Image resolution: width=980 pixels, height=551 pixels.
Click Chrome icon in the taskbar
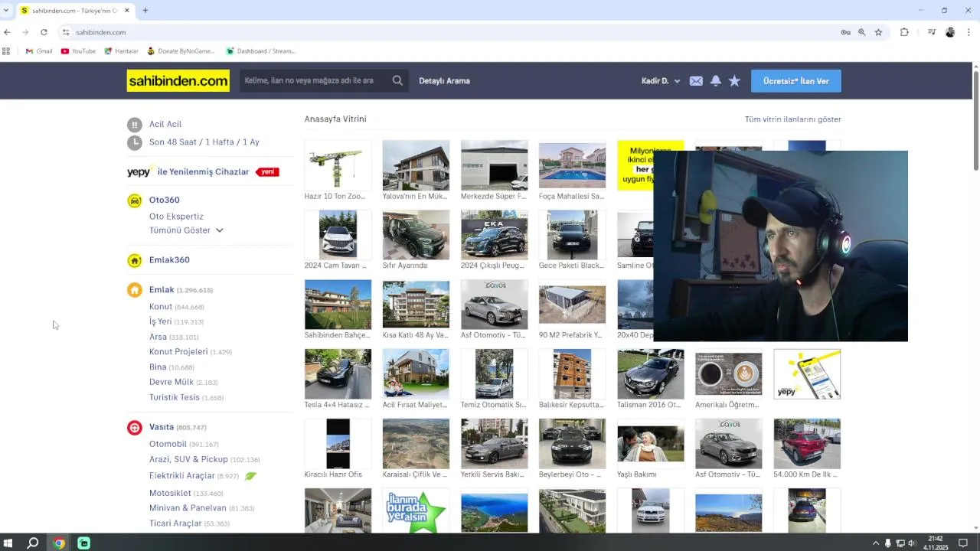coord(59,543)
